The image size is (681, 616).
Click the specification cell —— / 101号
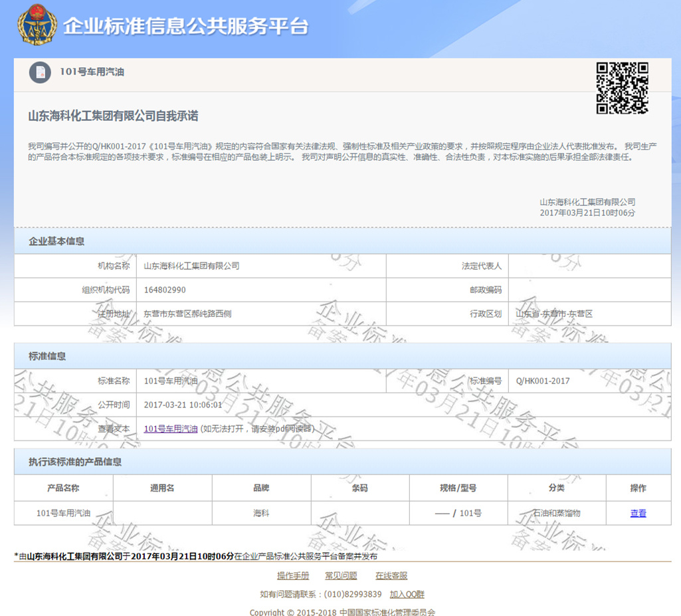(x=458, y=513)
